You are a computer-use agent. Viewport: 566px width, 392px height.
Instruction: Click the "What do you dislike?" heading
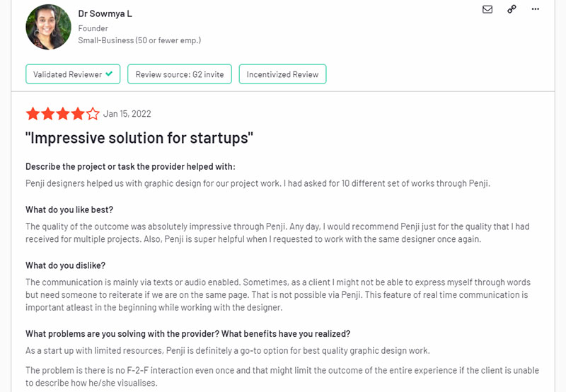point(65,265)
